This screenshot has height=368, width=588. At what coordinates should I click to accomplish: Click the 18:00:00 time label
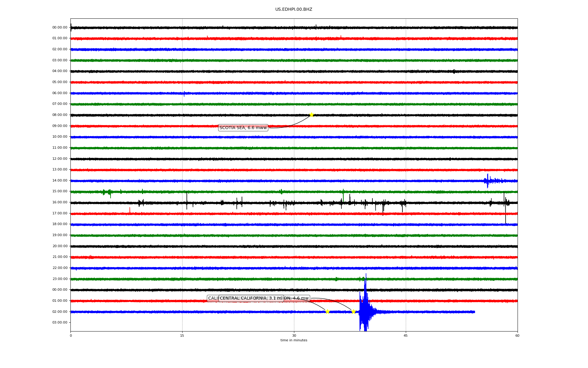[60, 224]
